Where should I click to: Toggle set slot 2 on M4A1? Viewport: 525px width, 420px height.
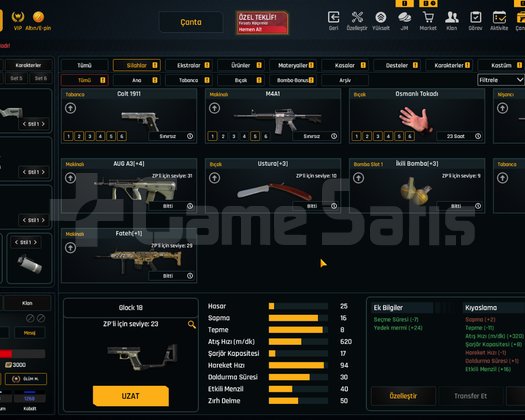(x=223, y=136)
